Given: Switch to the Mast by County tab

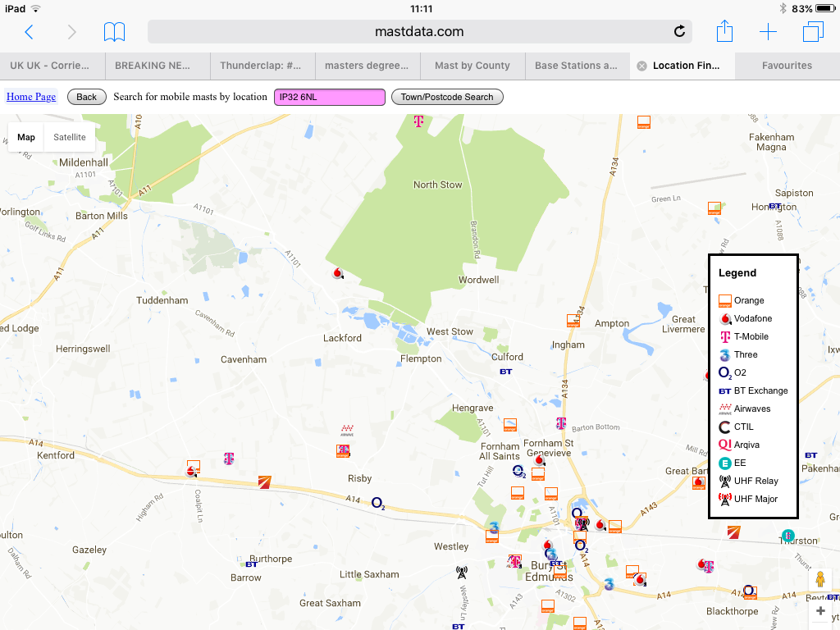Looking at the screenshot, I should tap(472, 66).
